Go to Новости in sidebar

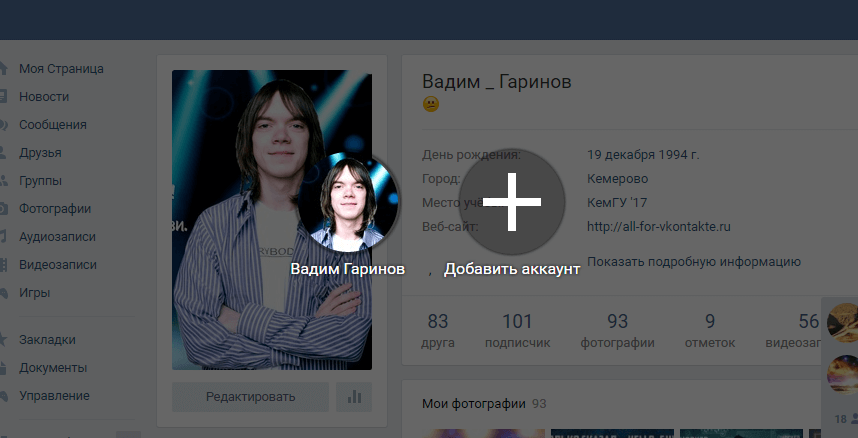coord(44,96)
